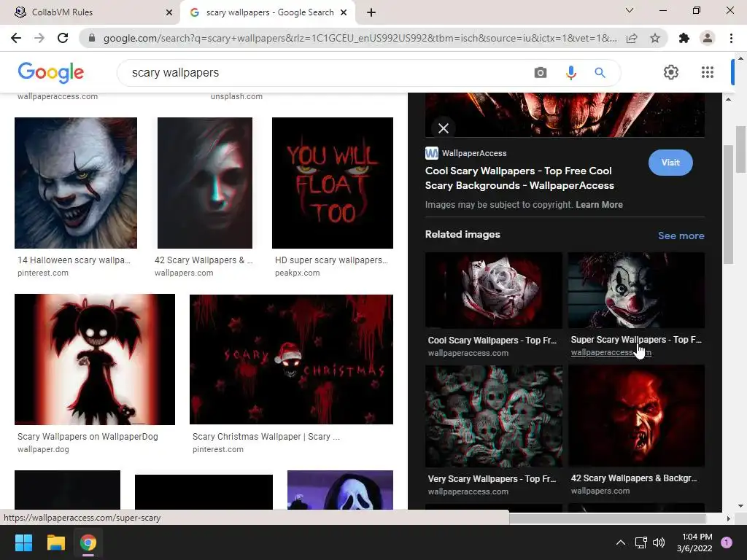Viewport: 747px width, 560px height.
Task: Click the page scroll-down arrow
Action: pos(740,506)
